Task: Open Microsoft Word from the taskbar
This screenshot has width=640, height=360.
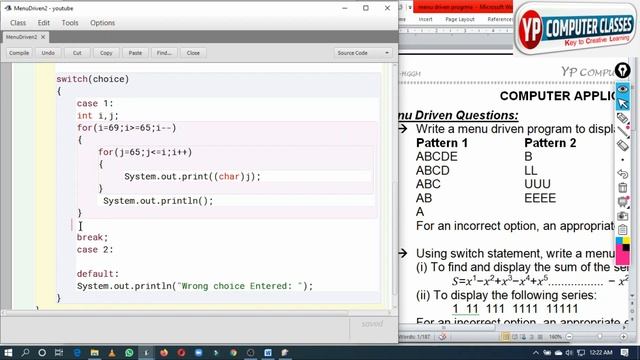Action: (268, 352)
